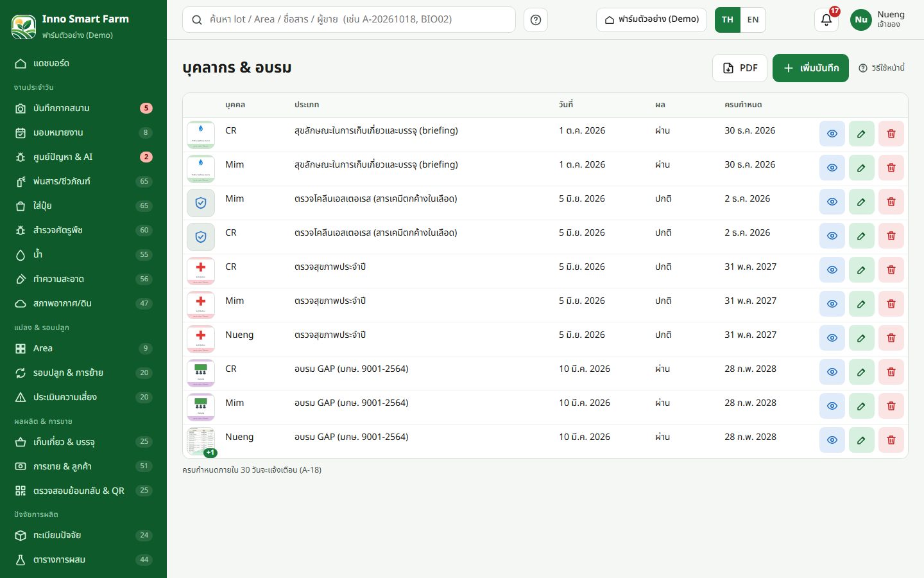Open สภาพอากาศ/ดิน menu item
This screenshot has height=578, width=924.
pos(83,304)
